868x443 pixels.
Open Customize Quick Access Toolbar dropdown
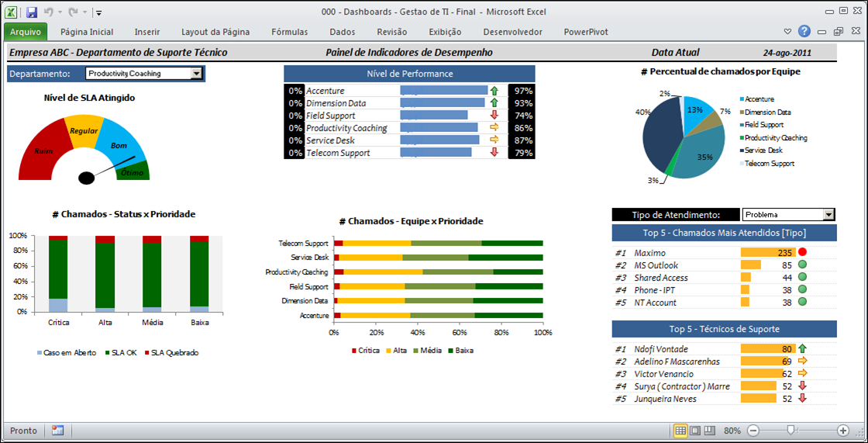(x=98, y=12)
